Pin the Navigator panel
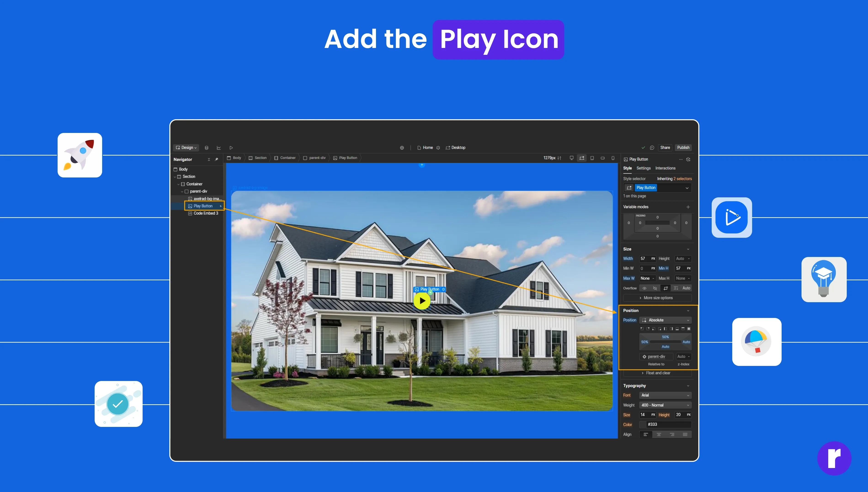868x492 pixels. tap(216, 159)
